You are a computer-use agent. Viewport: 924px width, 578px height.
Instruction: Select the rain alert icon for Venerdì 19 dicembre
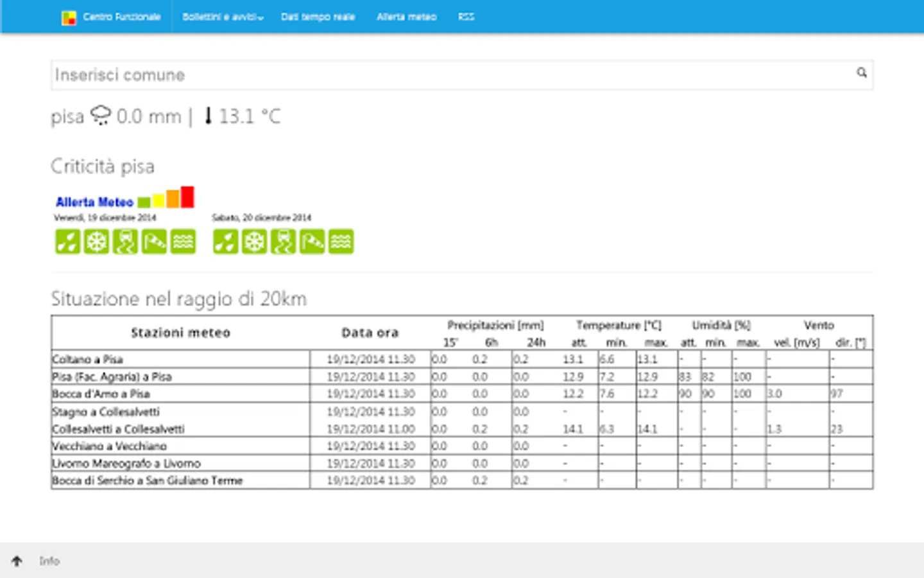click(x=67, y=242)
